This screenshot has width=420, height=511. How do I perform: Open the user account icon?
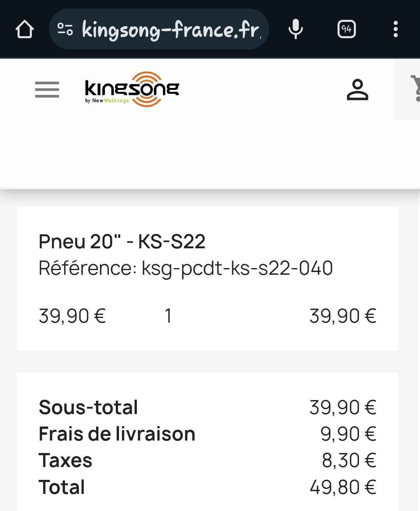[357, 90]
